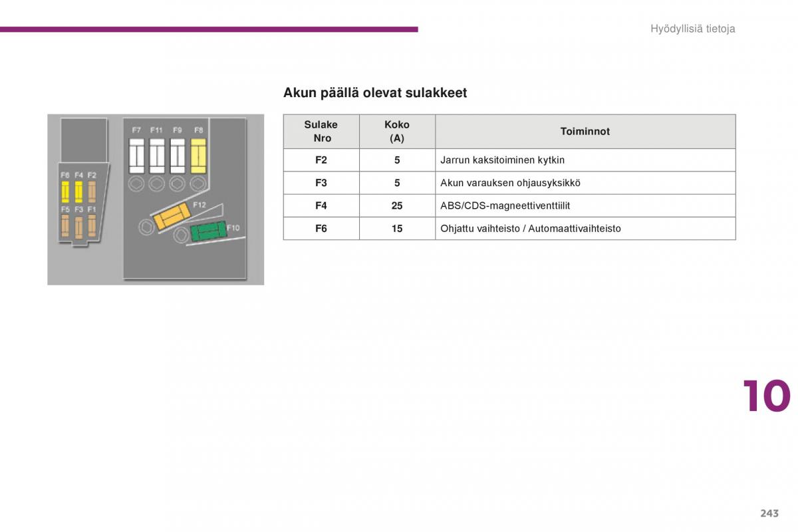Click table cell 'F3'
Image resolution: width=798 pixels, height=532 pixels.
tap(321, 183)
